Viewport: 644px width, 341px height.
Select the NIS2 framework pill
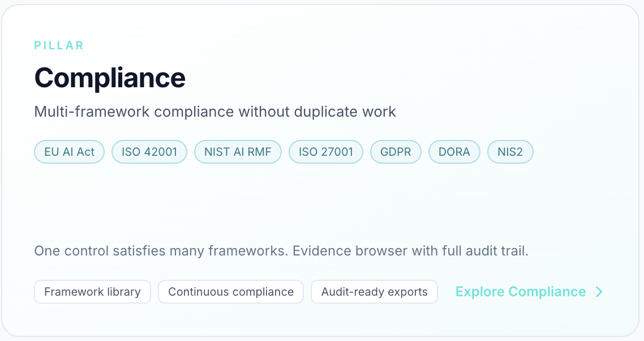[510, 152]
